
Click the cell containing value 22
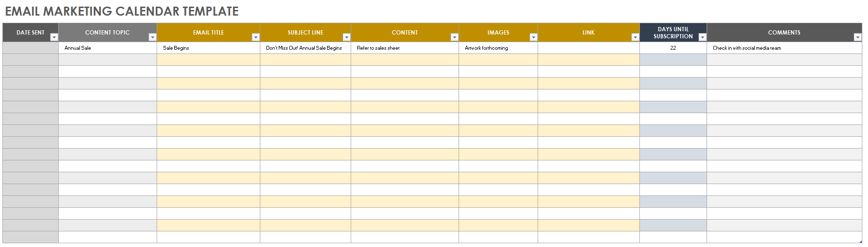pos(673,48)
